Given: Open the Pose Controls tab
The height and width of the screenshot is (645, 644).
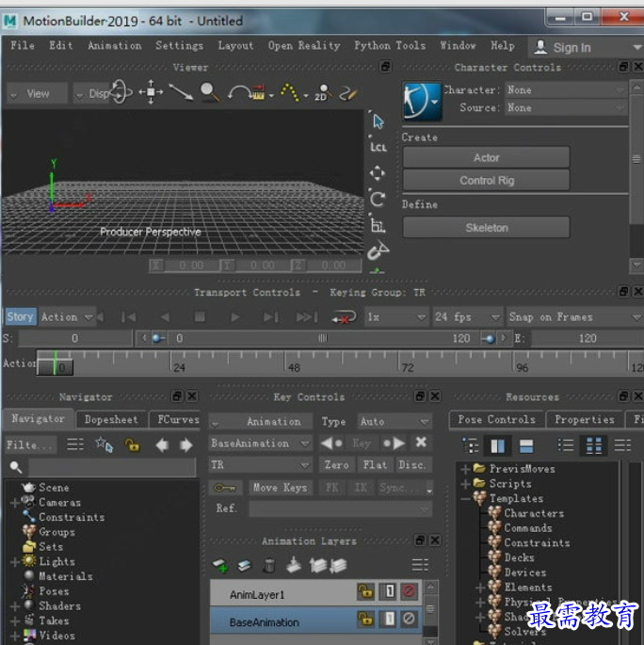Looking at the screenshot, I should [496, 419].
